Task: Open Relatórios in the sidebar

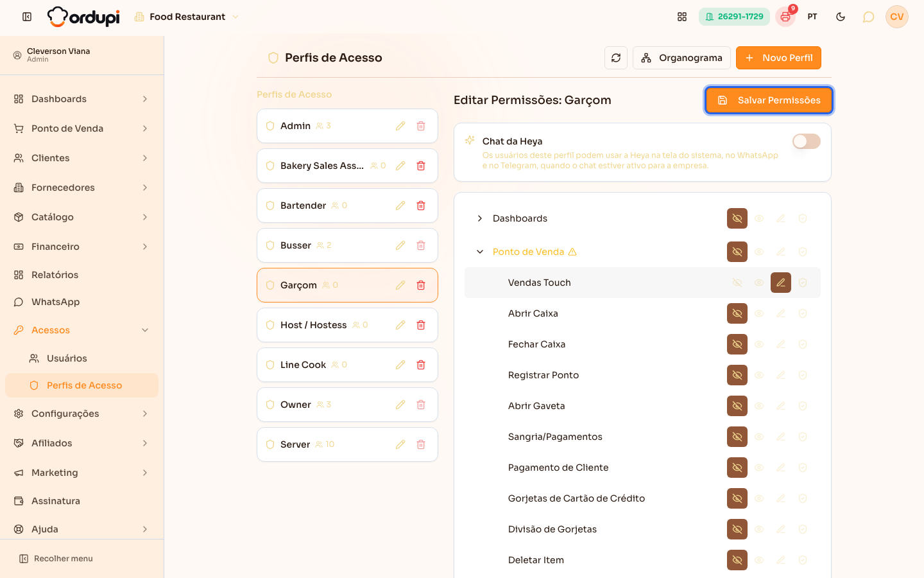Action: coord(81,275)
